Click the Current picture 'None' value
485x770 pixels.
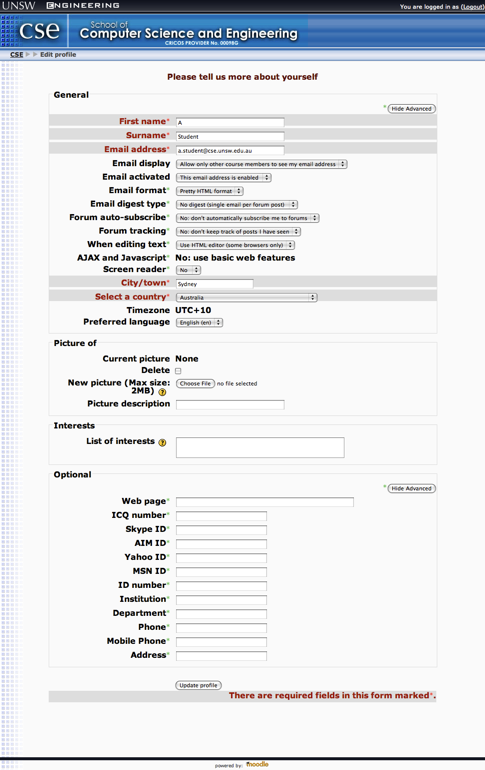[x=187, y=359]
